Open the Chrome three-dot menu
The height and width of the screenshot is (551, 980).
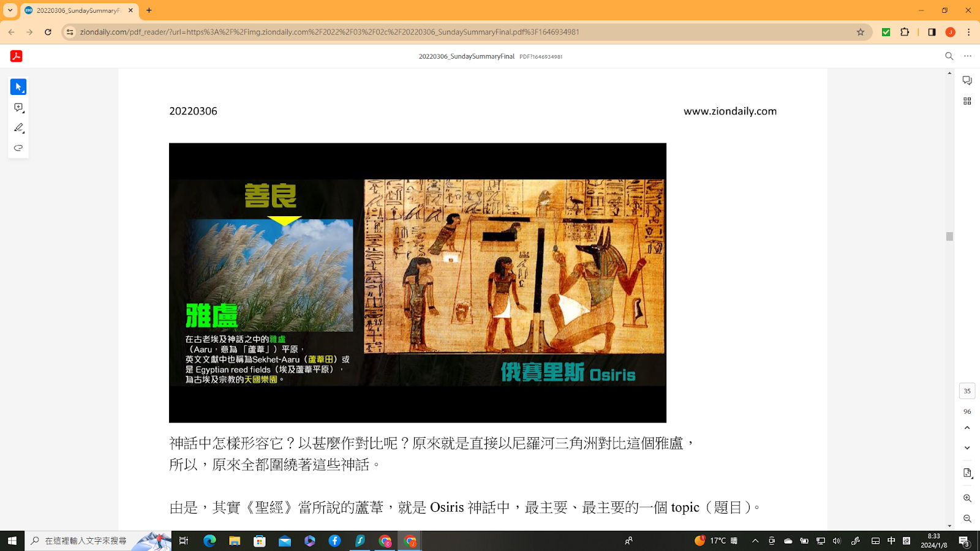pyautogui.click(x=968, y=32)
